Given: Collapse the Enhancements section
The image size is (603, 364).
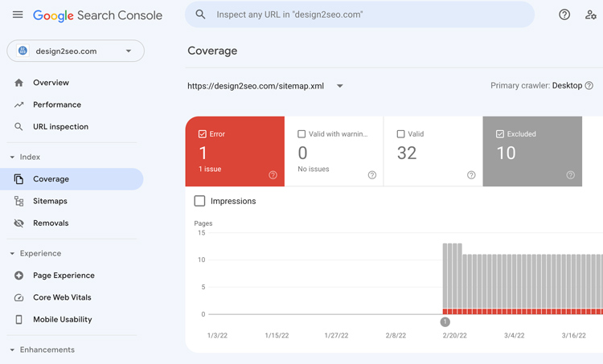Looking at the screenshot, I should tap(12, 350).
